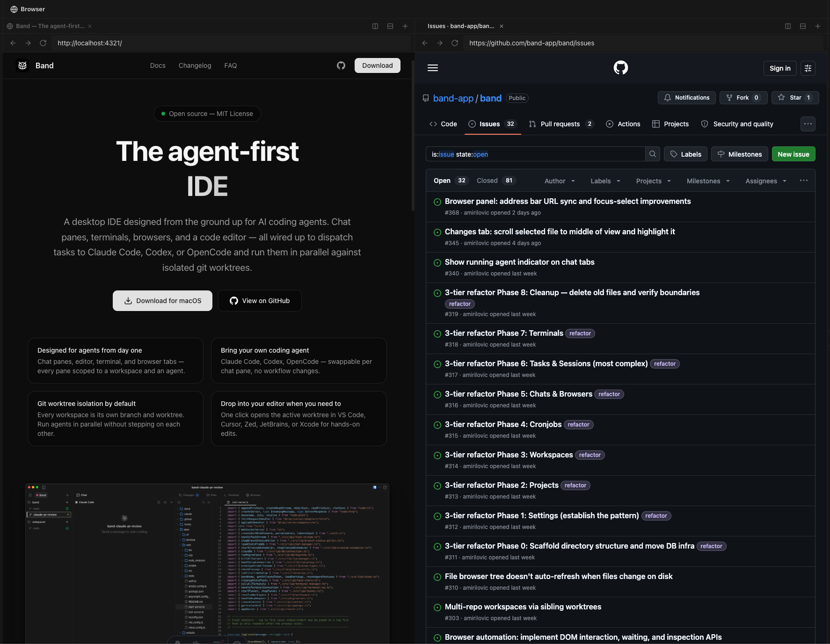Switch to the Code tab
Image resolution: width=830 pixels, height=644 pixels.
coord(443,124)
